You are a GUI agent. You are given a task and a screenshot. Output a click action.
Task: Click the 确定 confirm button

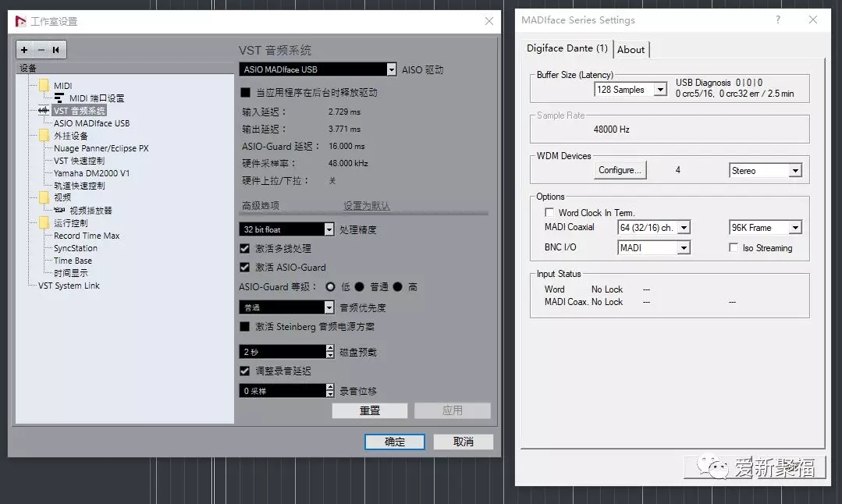pos(394,442)
